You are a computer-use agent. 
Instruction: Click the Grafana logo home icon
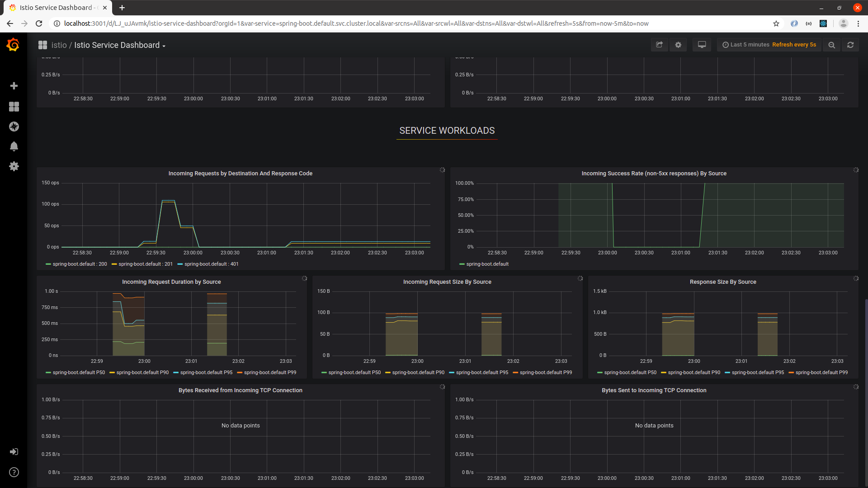point(13,45)
